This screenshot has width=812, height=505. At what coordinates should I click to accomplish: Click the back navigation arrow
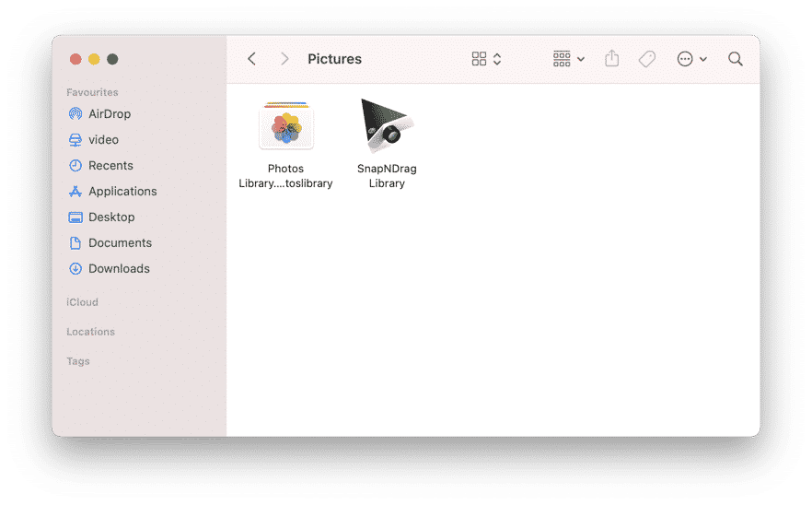click(x=251, y=59)
